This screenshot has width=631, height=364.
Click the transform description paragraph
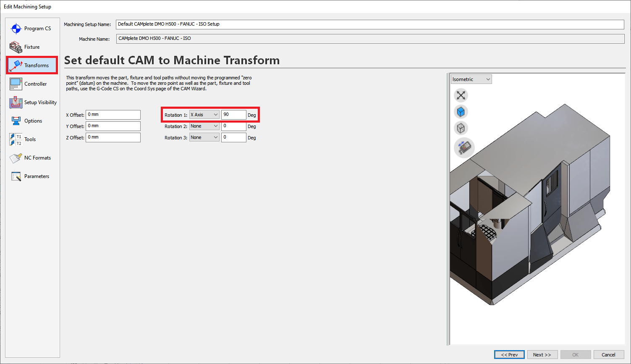tap(159, 83)
